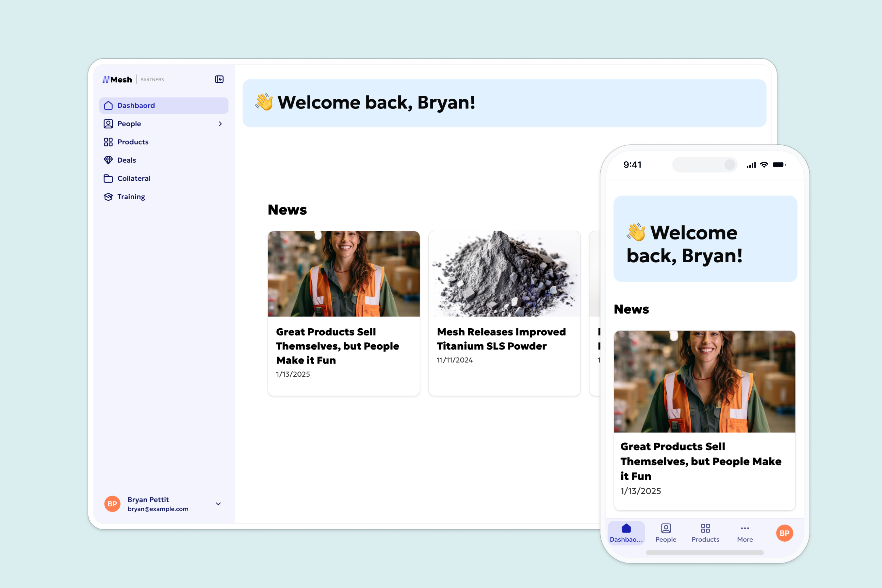Click the Mesh logo in sidebar

tap(117, 79)
